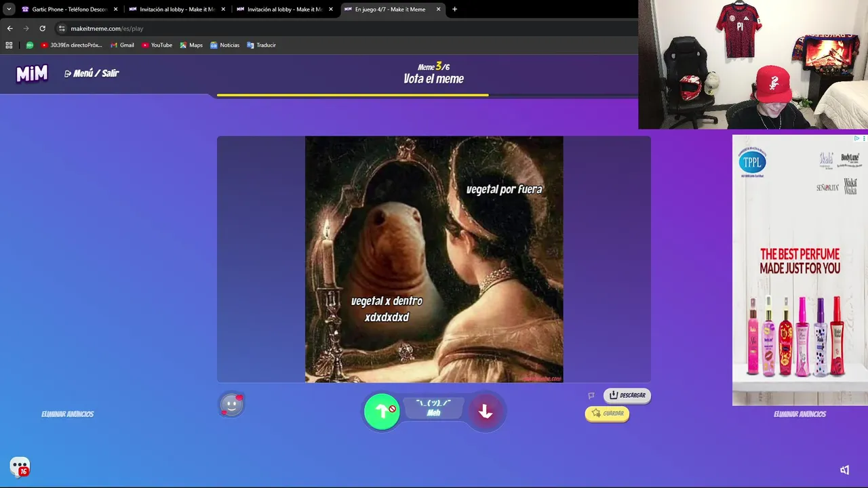Downvote the meme with the red arrow
The height and width of the screenshot is (488, 868).
tap(486, 411)
